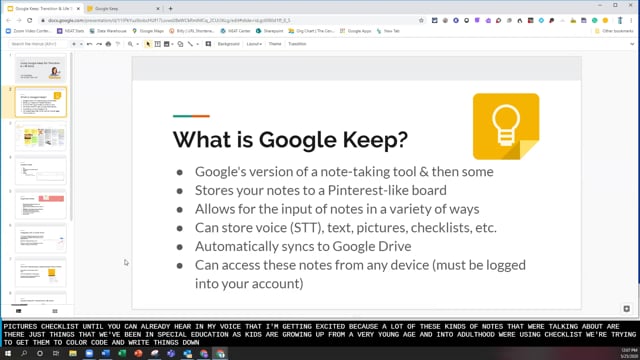Open the Layout dropdown
Screen dimensions: 640x360
tap(254, 44)
